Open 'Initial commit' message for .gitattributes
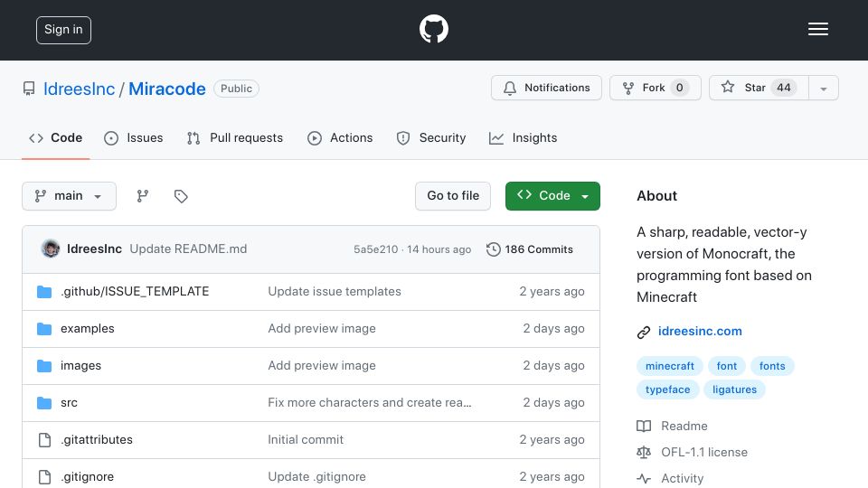 click(x=306, y=440)
